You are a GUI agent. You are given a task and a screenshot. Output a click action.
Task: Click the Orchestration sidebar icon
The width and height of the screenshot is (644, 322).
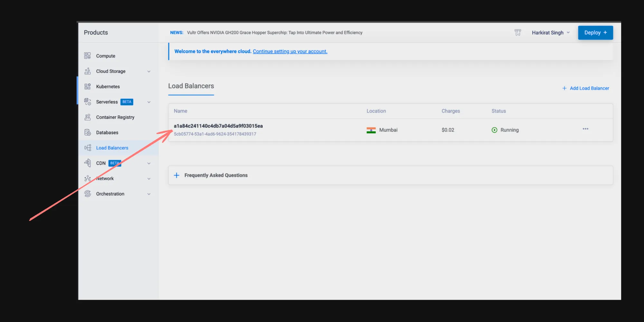[x=87, y=194]
